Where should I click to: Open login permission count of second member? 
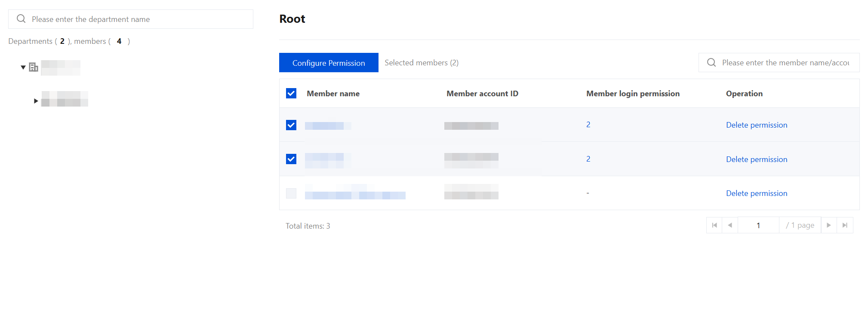(588, 159)
